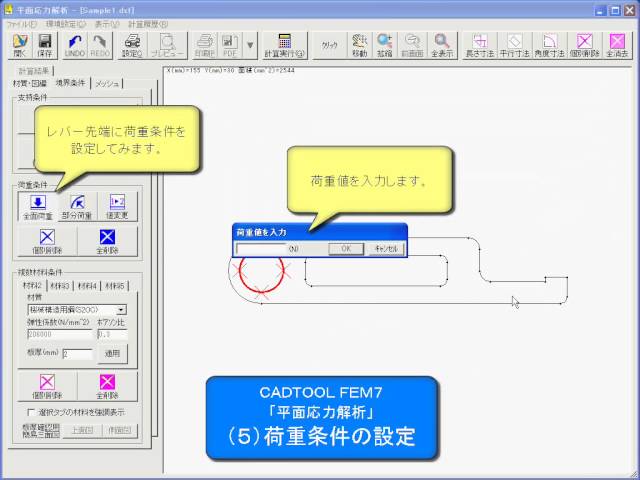This screenshot has height=480, width=640.
Task: Select the 平行寸法 parallel dimension tool
Action: (x=514, y=46)
